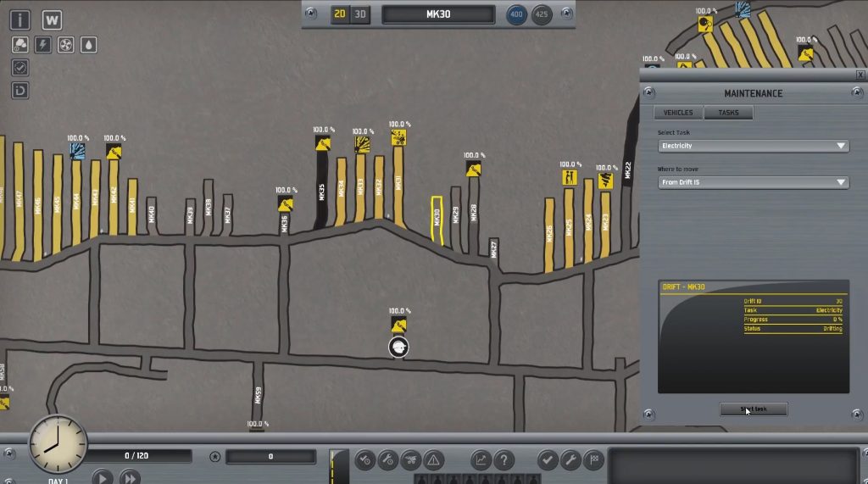Close the Maintenance panel

(860, 75)
